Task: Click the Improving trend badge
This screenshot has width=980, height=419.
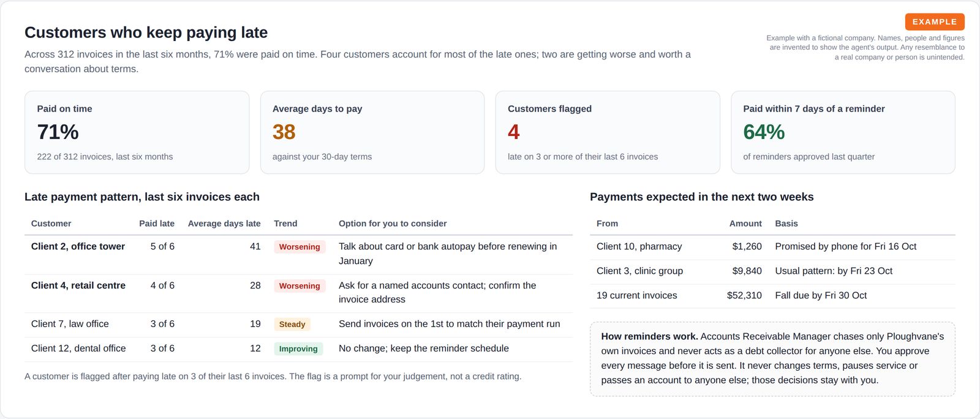Action: coord(298,349)
